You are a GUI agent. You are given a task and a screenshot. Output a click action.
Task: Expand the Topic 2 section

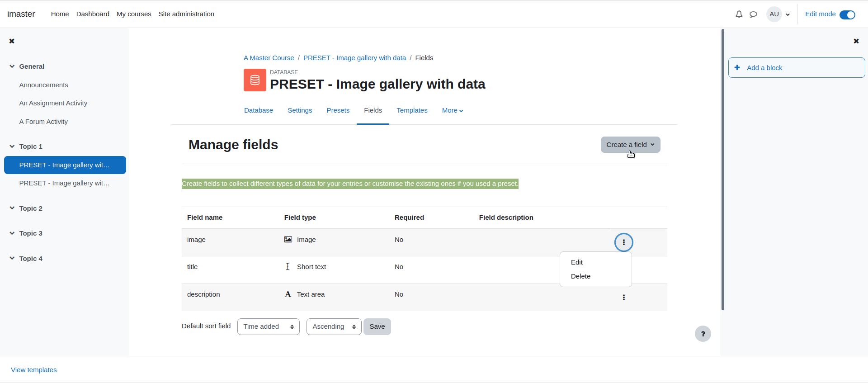[x=12, y=208]
